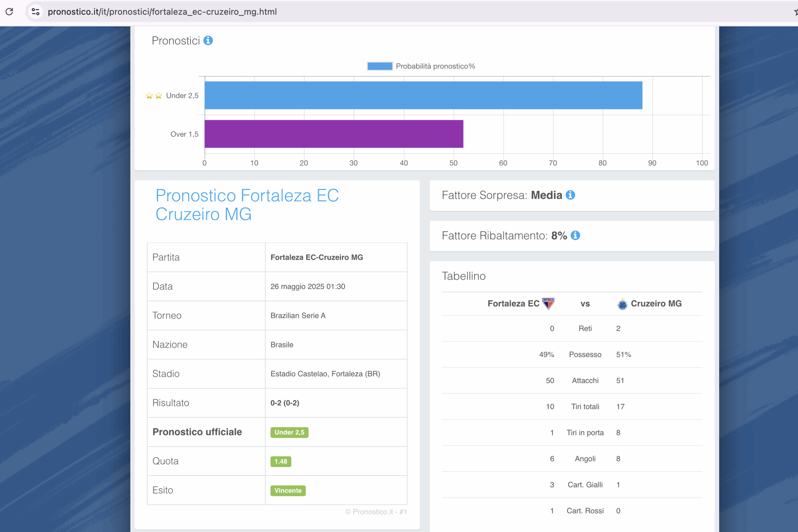Click the Pronostico ufficiale row label
The image size is (798, 532).
pyautogui.click(x=197, y=432)
